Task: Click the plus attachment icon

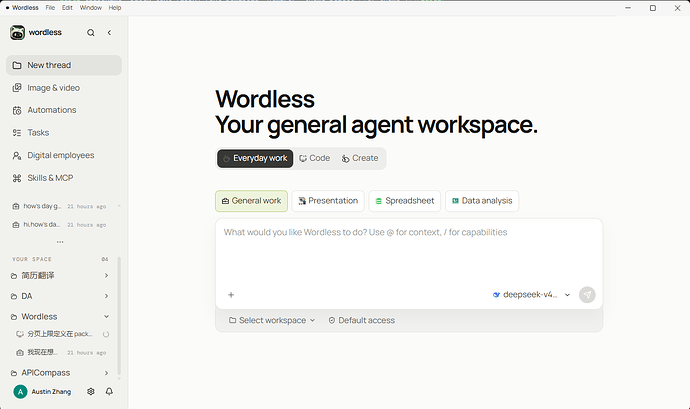Action: pyautogui.click(x=231, y=295)
